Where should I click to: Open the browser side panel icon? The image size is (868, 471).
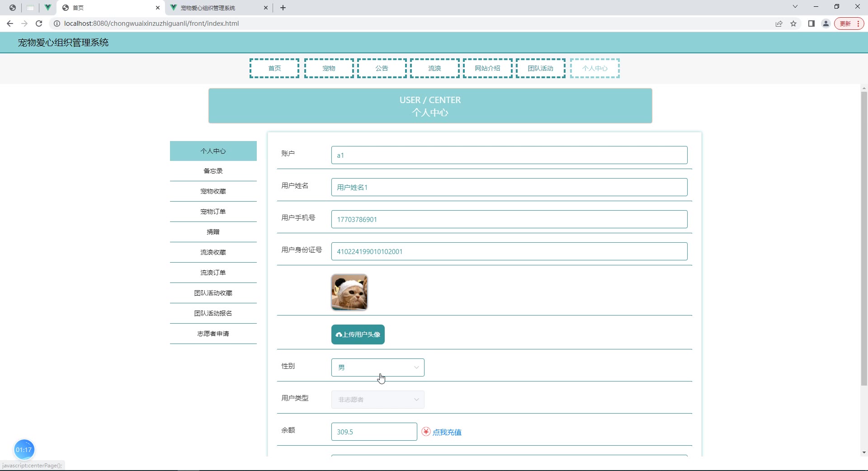[811, 24]
